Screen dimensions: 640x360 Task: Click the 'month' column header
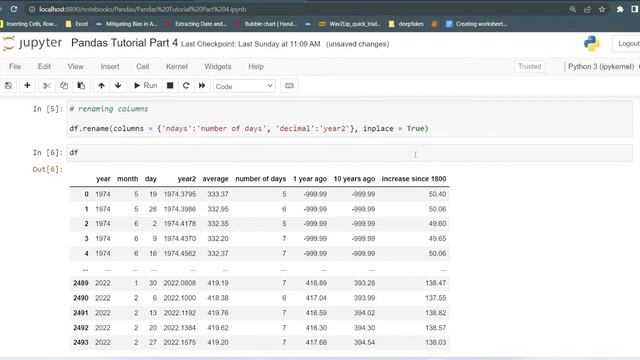click(127, 179)
